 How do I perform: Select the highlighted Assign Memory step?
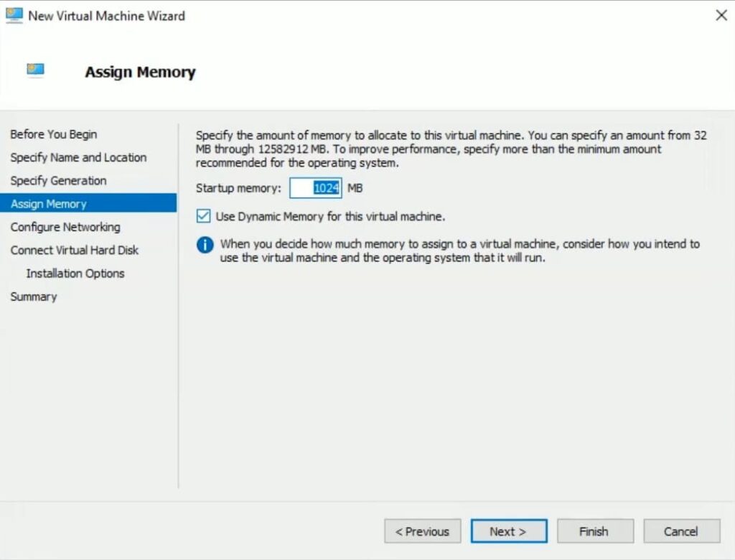point(49,204)
